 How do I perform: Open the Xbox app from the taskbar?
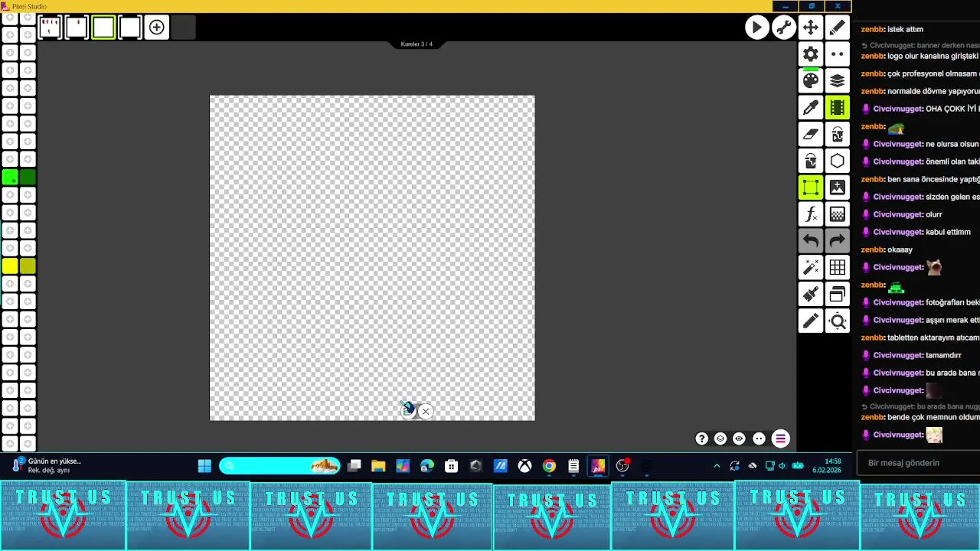click(x=524, y=466)
